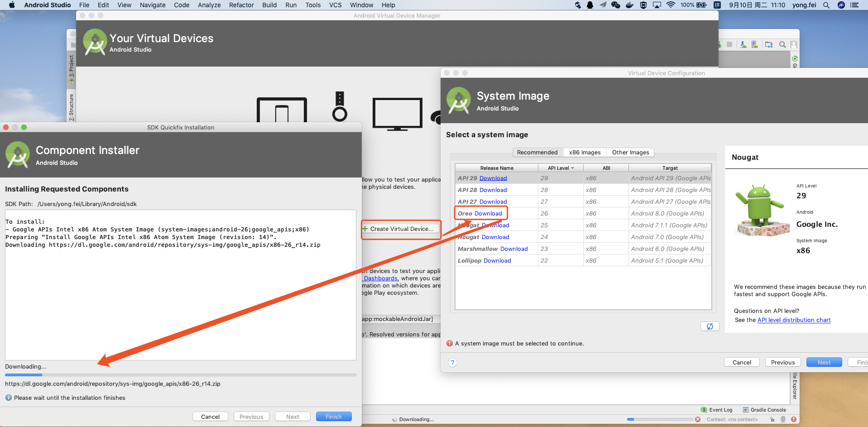This screenshot has height=427, width=868.
Task: Open the File menu
Action: pyautogui.click(x=84, y=5)
